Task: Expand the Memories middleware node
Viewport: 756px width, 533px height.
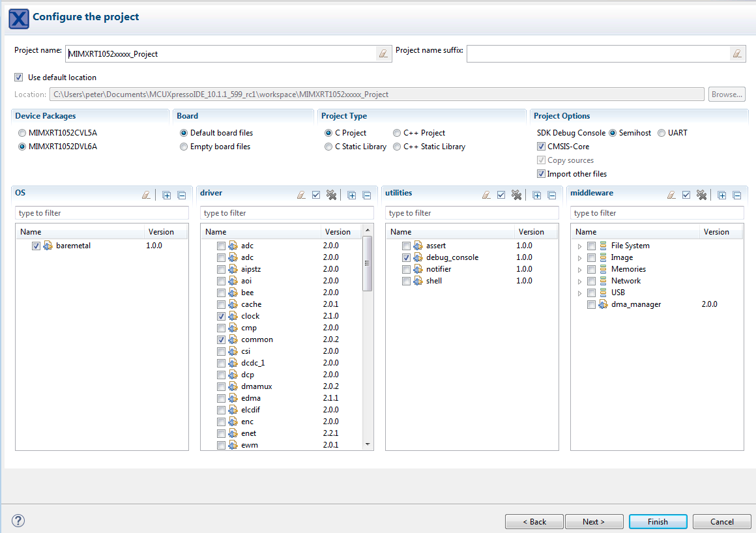Action: pyautogui.click(x=579, y=269)
